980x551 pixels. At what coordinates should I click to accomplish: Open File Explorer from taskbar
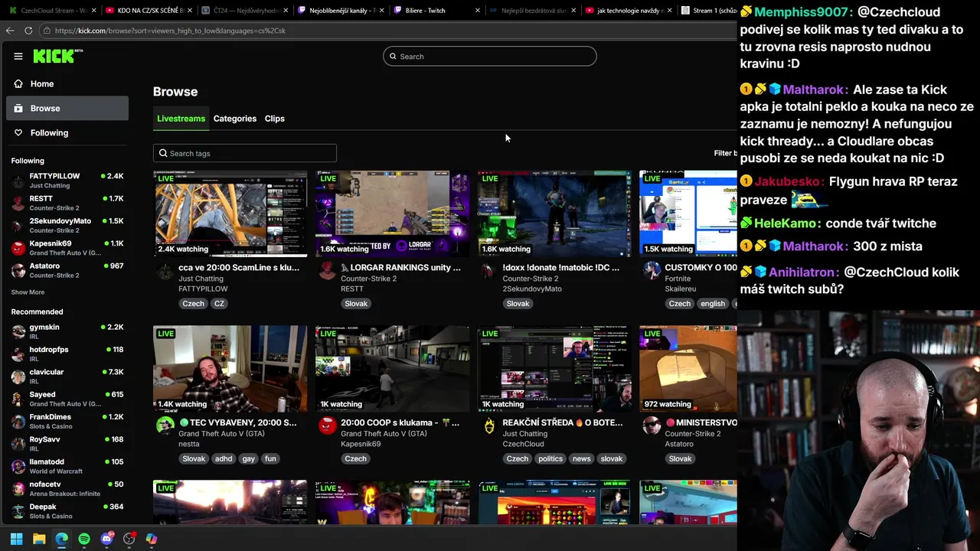(39, 539)
